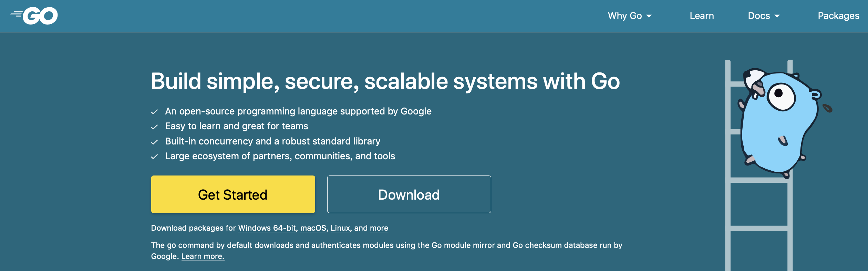Follow the Windows 64-bit download link
This screenshot has width=868, height=271.
[x=267, y=228]
